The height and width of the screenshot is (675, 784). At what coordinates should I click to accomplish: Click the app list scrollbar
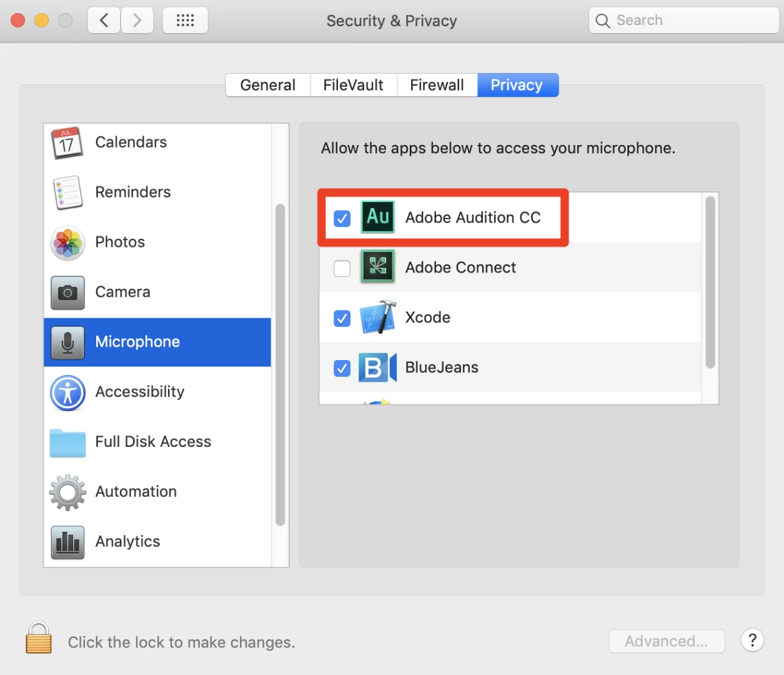pos(710,282)
